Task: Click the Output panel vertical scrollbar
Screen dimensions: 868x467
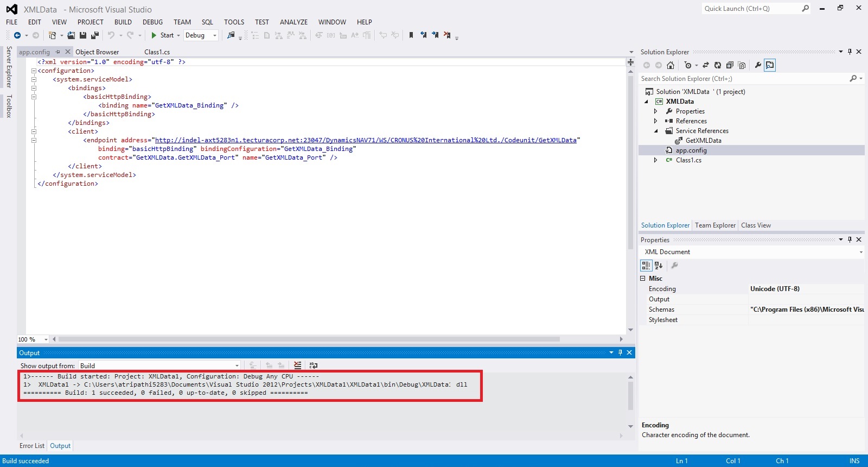Action: coord(630,396)
